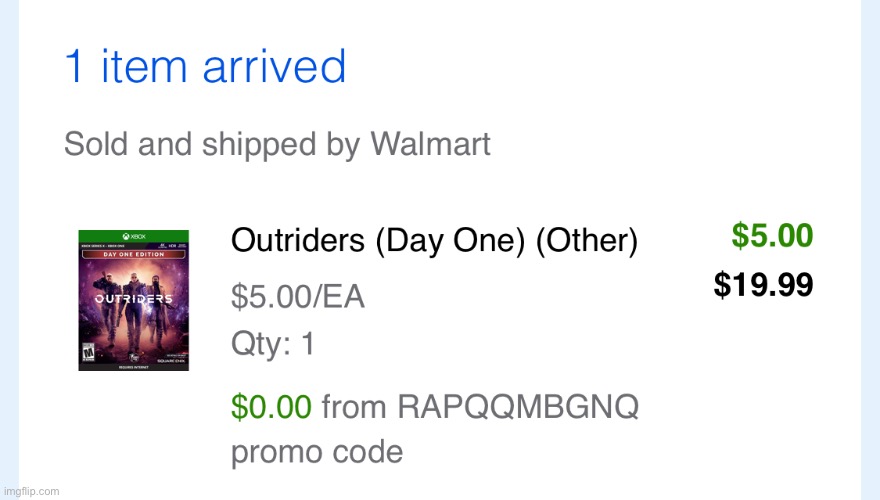This screenshot has width=880, height=500.
Task: Click the green $0.00 promo amount
Action: coord(271,406)
